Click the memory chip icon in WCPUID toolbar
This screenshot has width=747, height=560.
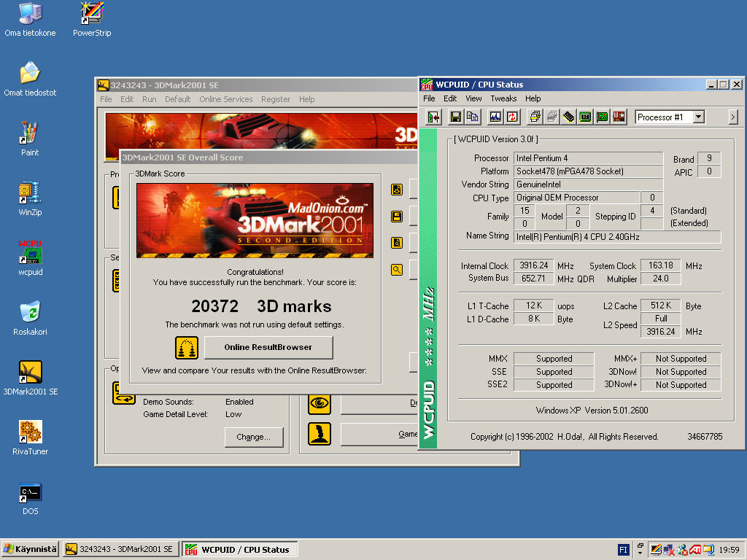click(x=568, y=117)
